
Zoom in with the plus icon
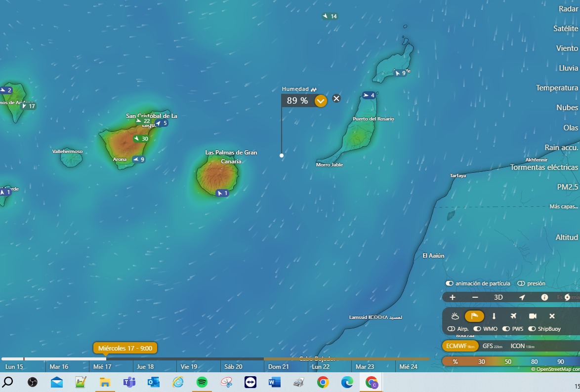(x=452, y=297)
